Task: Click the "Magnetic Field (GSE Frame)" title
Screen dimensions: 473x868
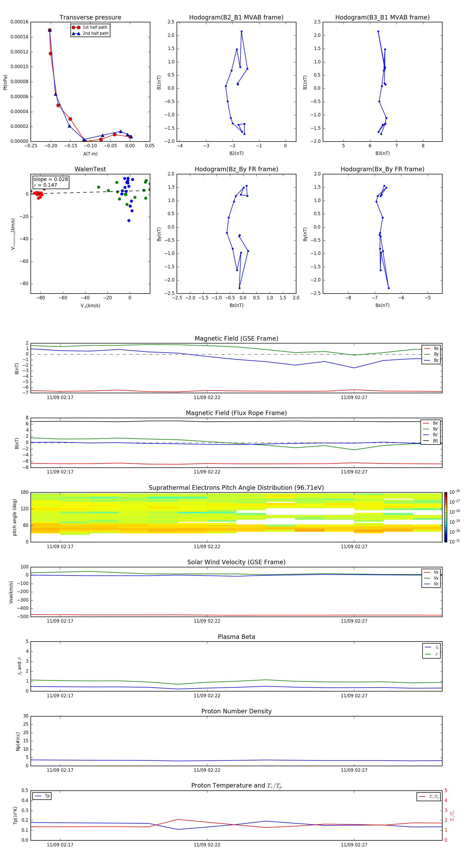Action: coord(236,339)
